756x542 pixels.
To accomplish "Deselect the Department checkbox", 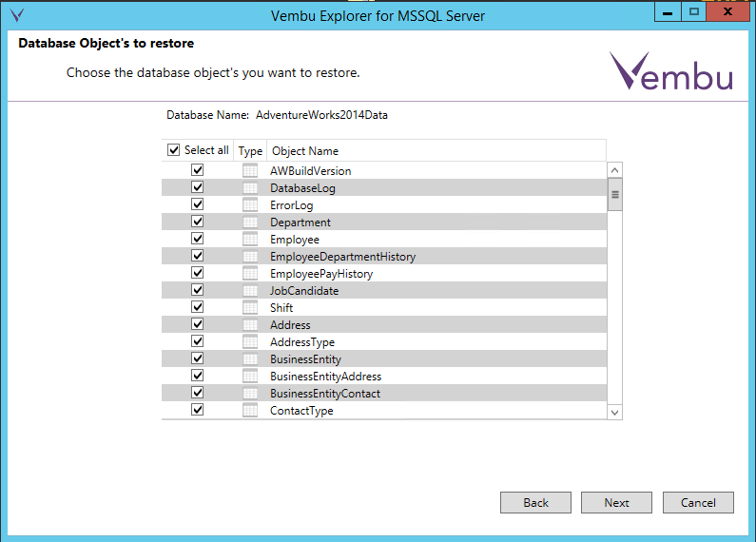I will (x=198, y=223).
